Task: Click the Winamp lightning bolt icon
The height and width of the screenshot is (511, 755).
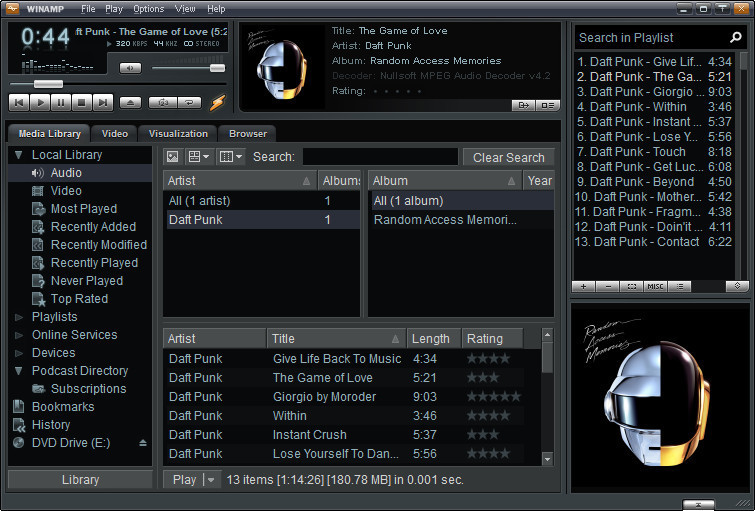Action: (x=217, y=101)
